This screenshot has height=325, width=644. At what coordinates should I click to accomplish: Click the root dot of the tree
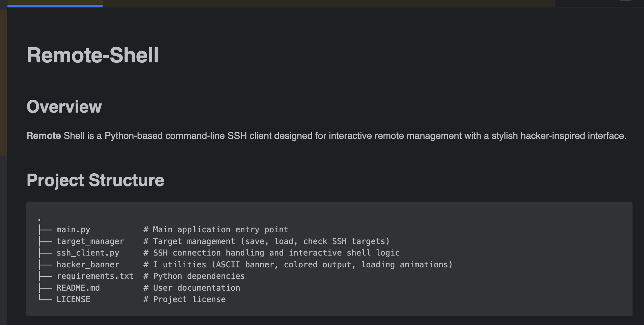coord(39,219)
